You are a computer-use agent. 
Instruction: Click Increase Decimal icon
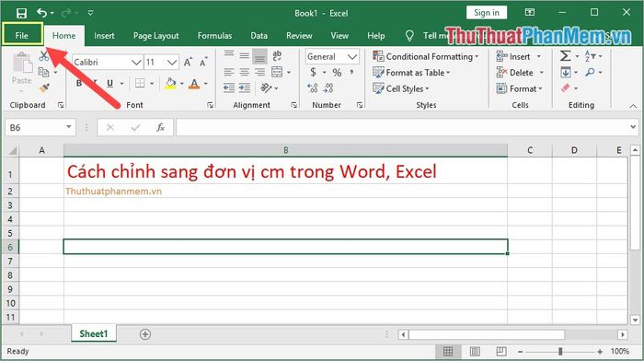pos(313,87)
